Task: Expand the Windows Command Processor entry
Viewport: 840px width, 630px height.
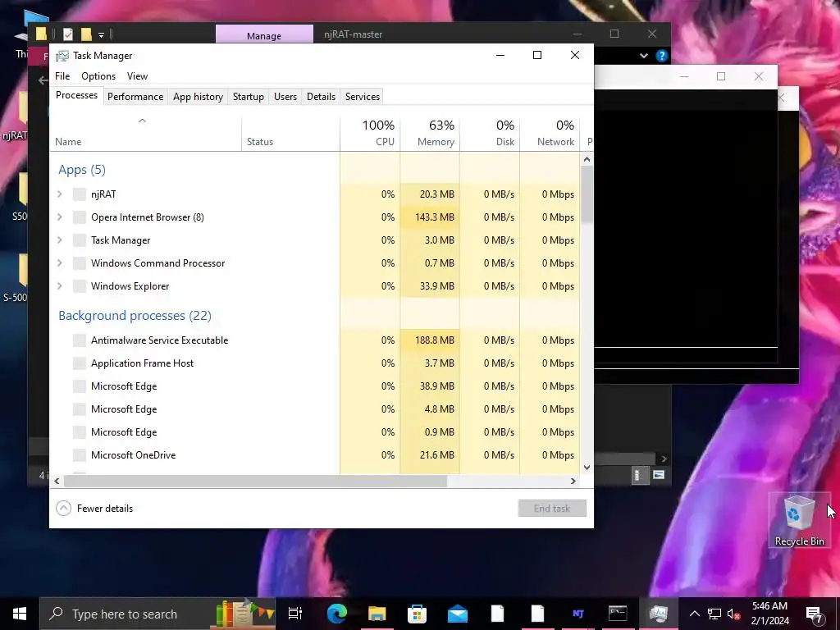Action: pos(60,263)
